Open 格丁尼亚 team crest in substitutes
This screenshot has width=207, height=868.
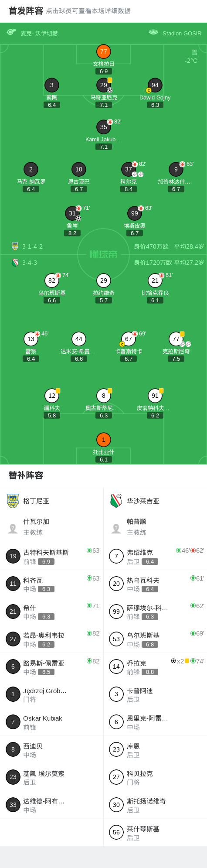pyautogui.click(x=13, y=501)
